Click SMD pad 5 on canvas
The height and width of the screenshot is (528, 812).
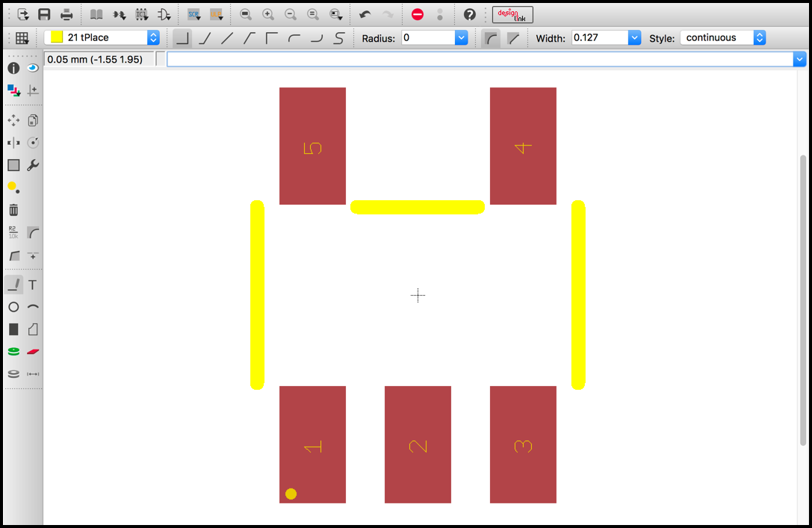[312, 146]
